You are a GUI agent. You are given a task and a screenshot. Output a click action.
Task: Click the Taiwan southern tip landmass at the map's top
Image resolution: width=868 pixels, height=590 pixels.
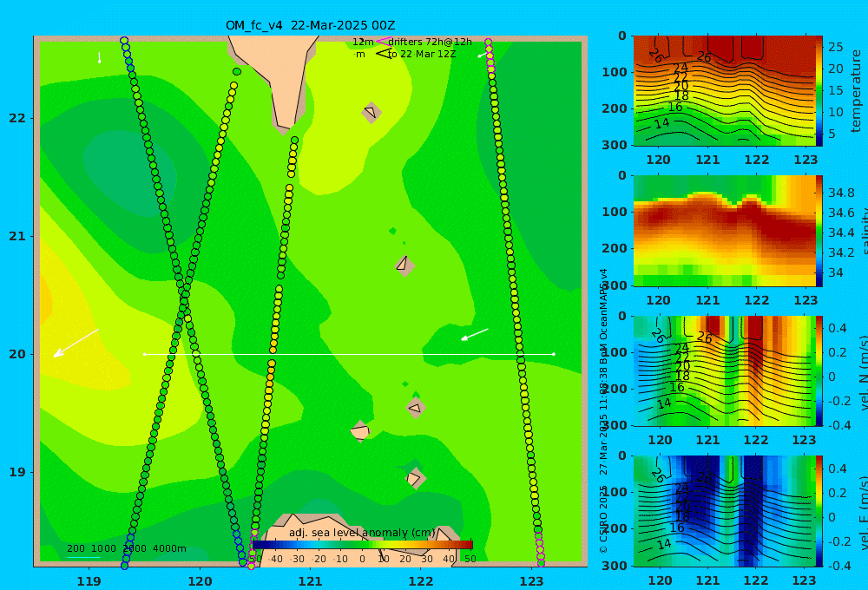coord(279,77)
